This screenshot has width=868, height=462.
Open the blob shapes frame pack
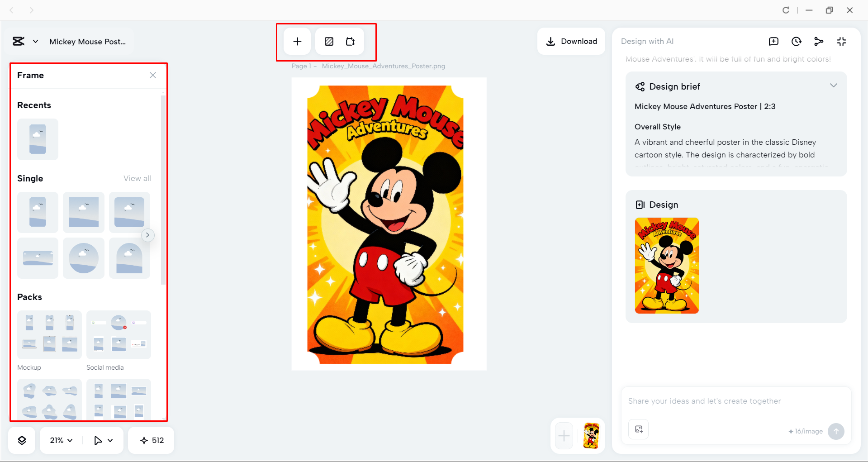coord(49,400)
